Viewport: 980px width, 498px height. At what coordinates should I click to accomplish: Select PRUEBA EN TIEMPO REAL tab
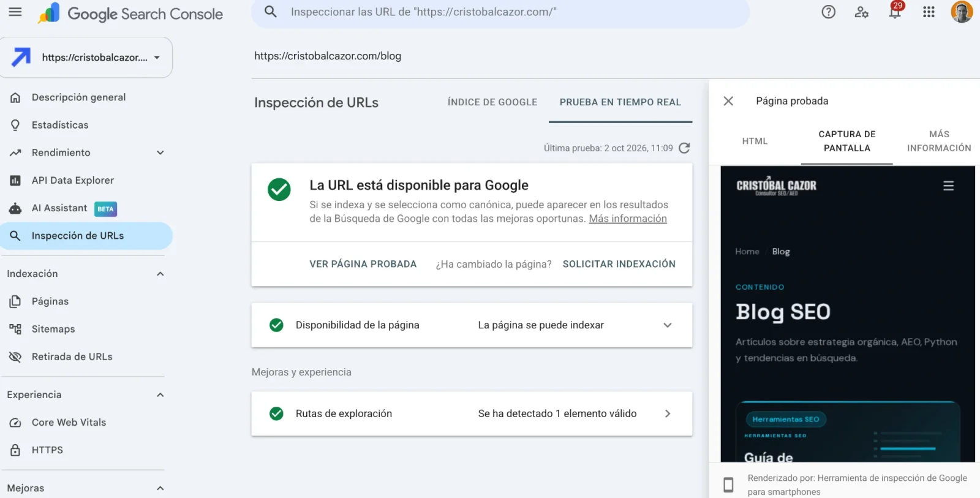(x=620, y=102)
